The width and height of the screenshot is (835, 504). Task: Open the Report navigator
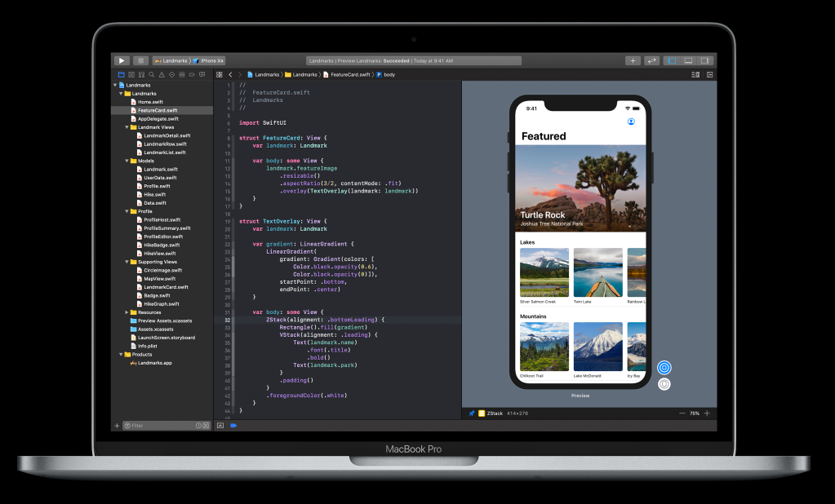point(202,74)
